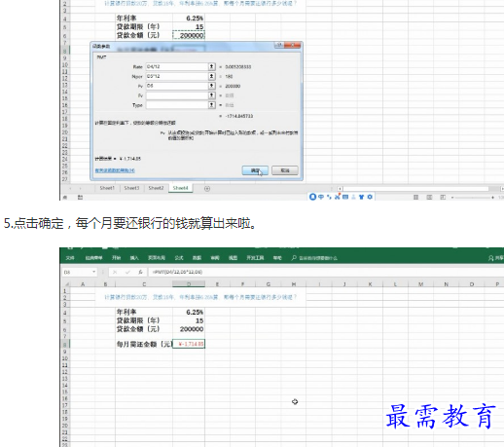Viewport: 504px width, 447px height.
Task: Click the Name Box showing D8
Action: point(77,272)
